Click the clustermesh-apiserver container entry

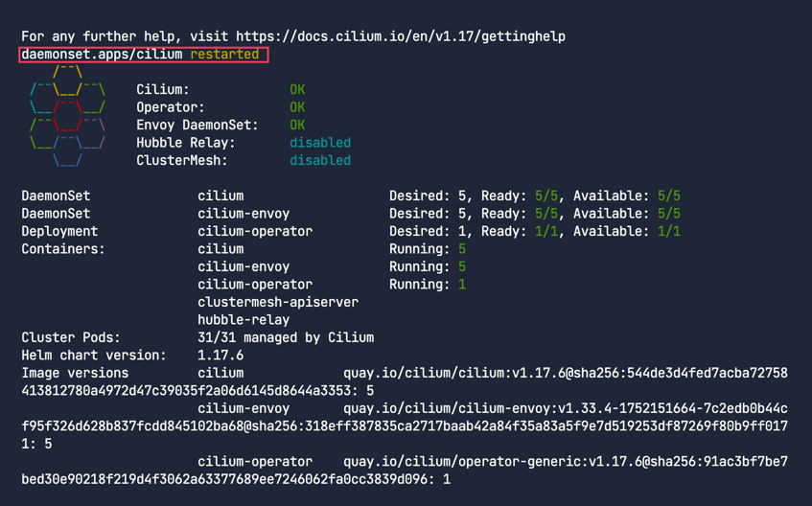(x=278, y=302)
